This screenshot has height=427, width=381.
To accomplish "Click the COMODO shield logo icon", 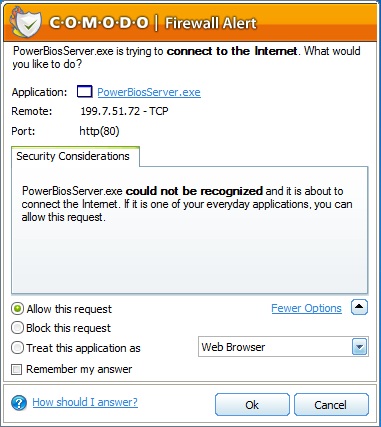I will [26, 22].
